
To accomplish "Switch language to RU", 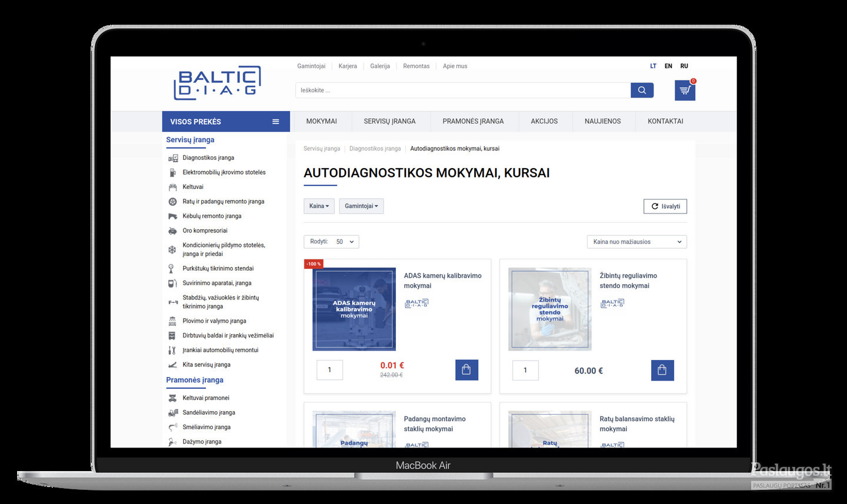I will [684, 66].
